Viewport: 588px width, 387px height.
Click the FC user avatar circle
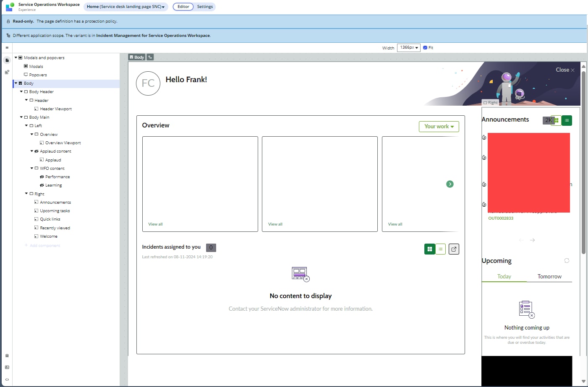[x=148, y=83]
